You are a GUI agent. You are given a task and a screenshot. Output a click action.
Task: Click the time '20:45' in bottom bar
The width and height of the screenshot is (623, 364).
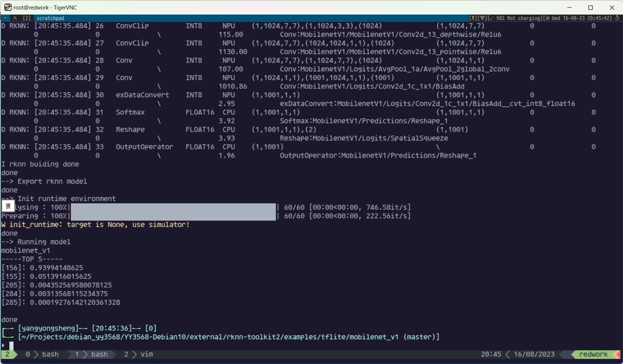click(x=491, y=354)
